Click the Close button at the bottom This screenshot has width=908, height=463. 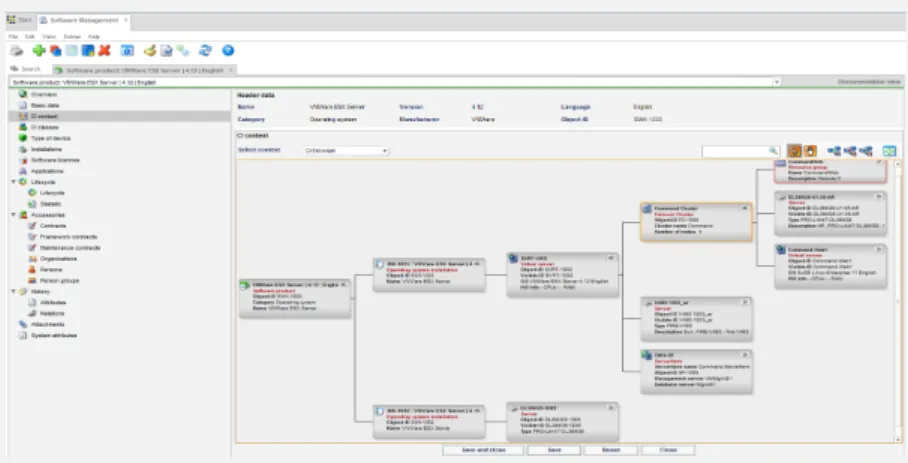[x=668, y=450]
